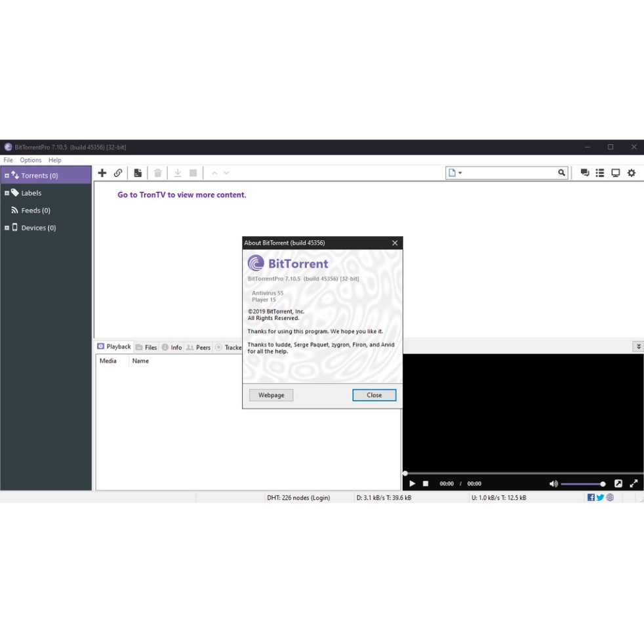Expand the Labels tree node
644x644 pixels.
click(x=7, y=193)
